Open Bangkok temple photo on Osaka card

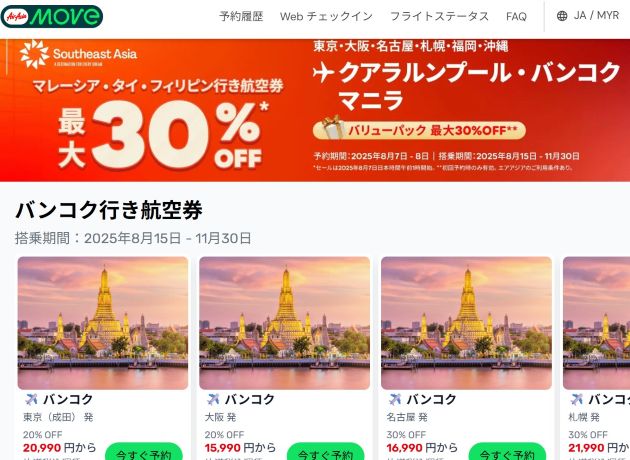(284, 323)
